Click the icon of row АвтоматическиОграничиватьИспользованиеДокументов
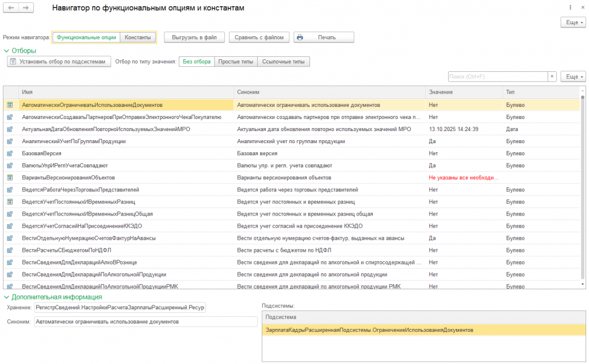 (10, 105)
